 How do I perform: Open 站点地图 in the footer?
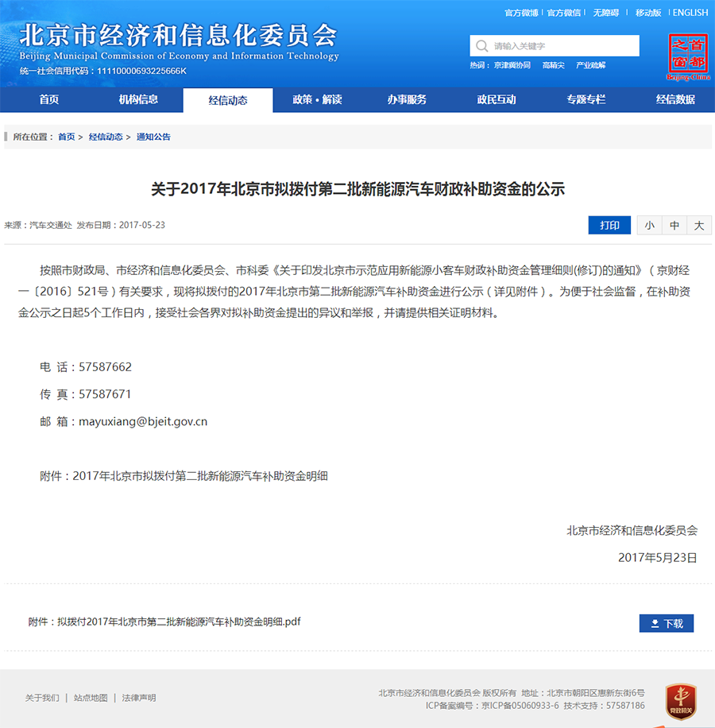click(91, 698)
